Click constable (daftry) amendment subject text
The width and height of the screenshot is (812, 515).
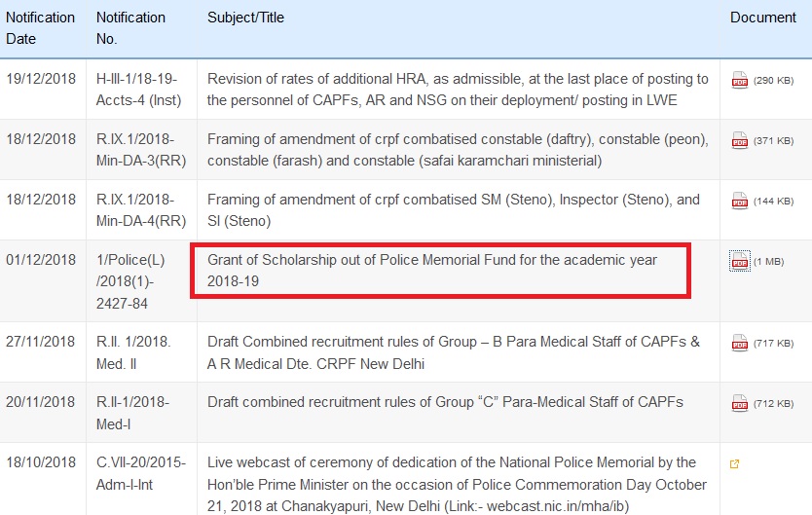458,149
